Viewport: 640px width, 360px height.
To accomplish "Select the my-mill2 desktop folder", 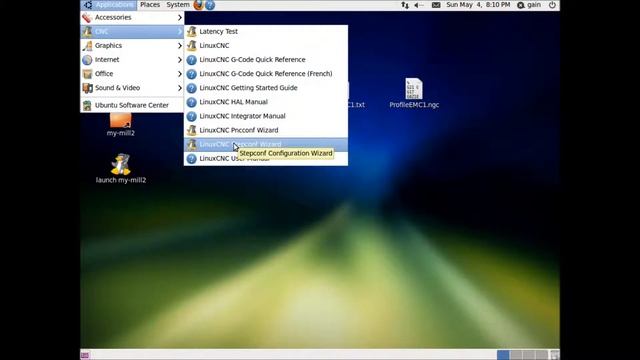I will coord(121,124).
